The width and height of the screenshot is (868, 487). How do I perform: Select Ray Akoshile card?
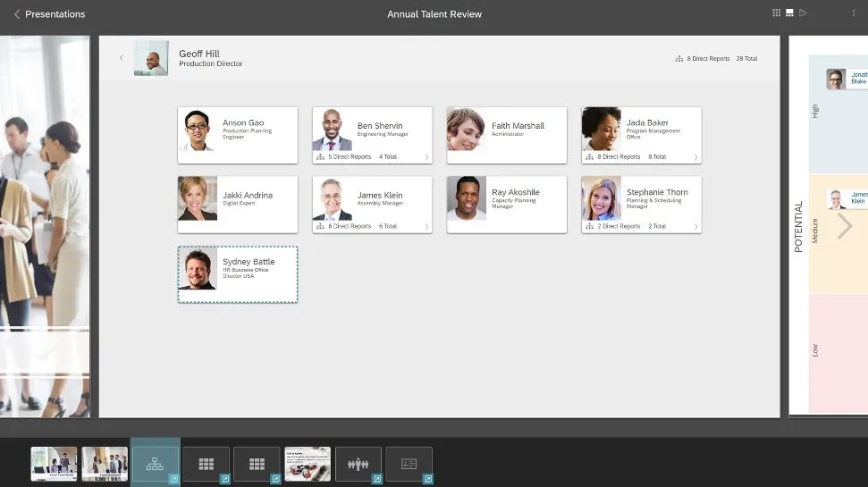pos(507,205)
